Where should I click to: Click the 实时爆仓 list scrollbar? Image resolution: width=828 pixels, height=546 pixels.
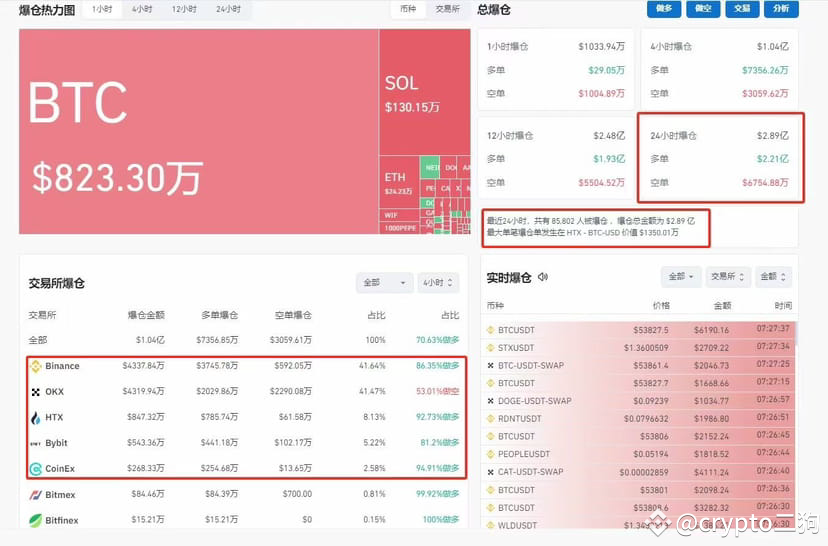click(x=795, y=334)
